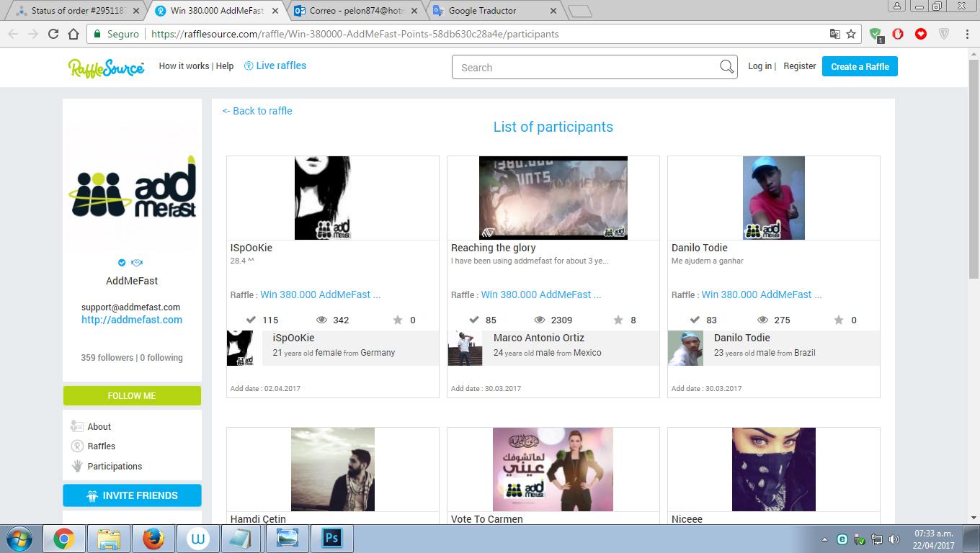Reload the page
Screen dimensions: 980x553
click(x=53, y=34)
